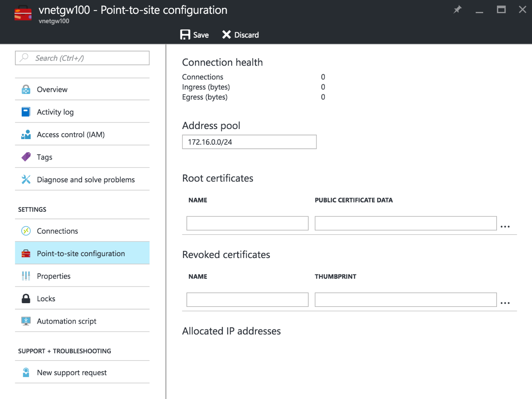Open root certificate row options ellipsis

tap(505, 227)
